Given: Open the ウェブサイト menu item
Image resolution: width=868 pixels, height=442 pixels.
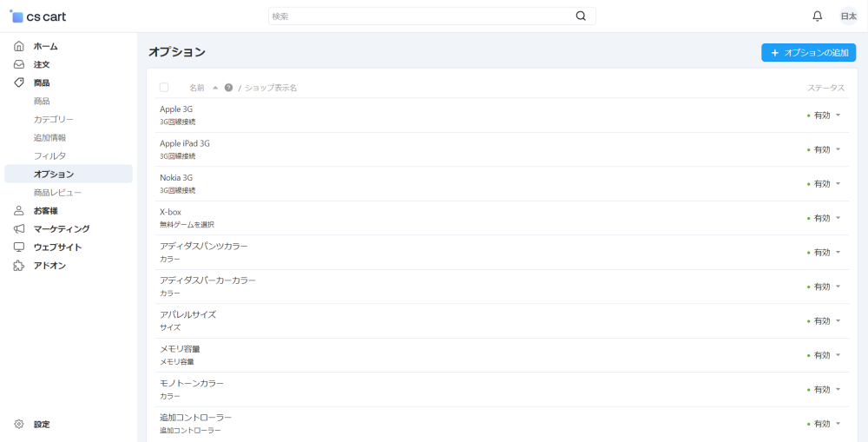Looking at the screenshot, I should pos(57,247).
